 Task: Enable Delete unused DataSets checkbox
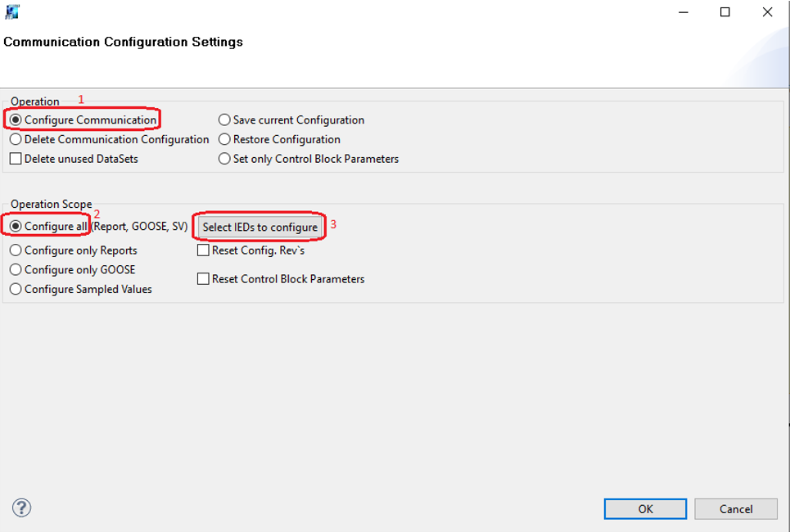[16, 160]
